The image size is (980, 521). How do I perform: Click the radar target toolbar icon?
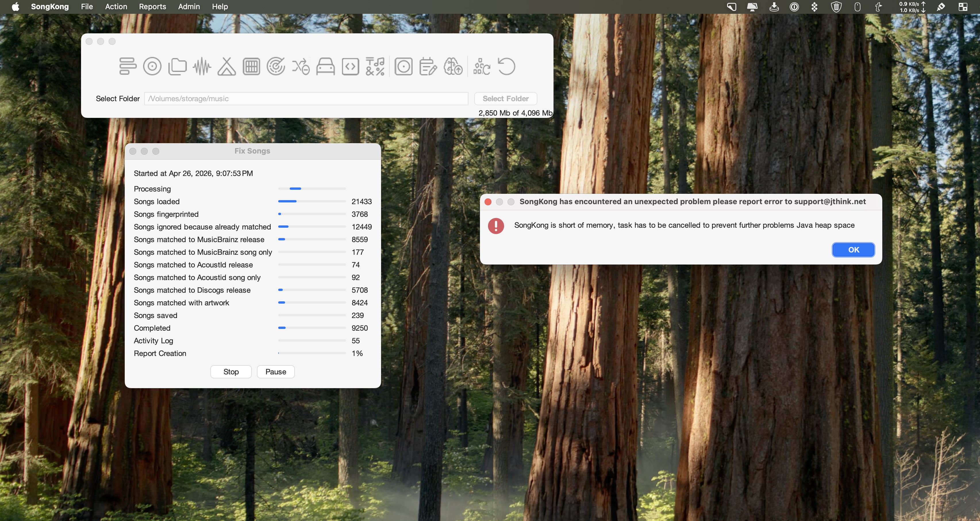coord(276,67)
